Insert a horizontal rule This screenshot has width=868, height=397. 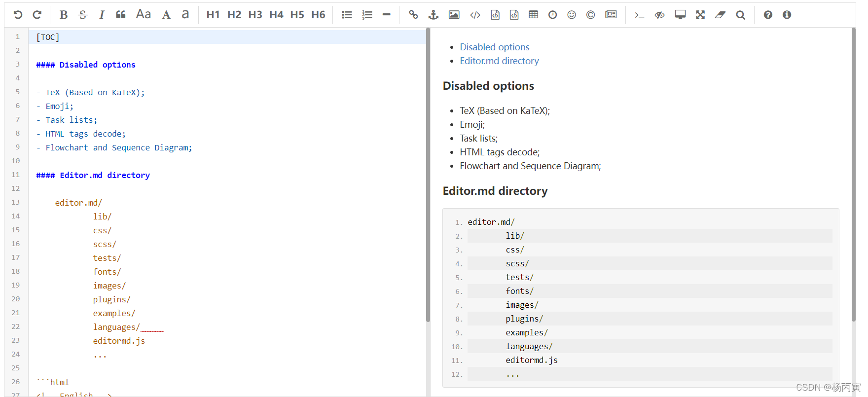pos(387,15)
